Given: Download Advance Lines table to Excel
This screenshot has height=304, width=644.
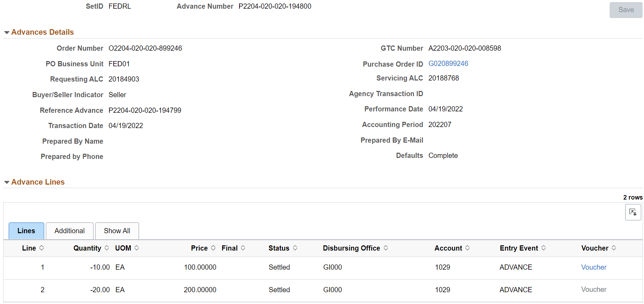Looking at the screenshot, I should [633, 212].
